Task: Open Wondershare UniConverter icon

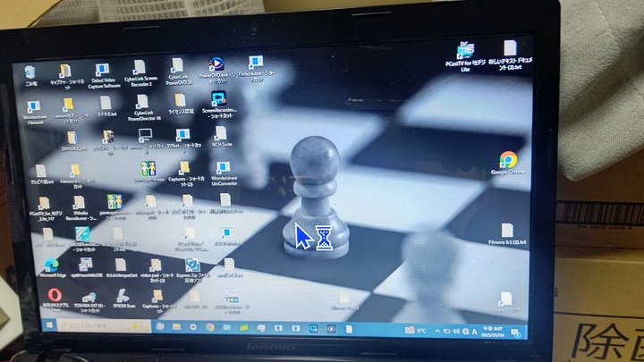Action: pos(224,173)
